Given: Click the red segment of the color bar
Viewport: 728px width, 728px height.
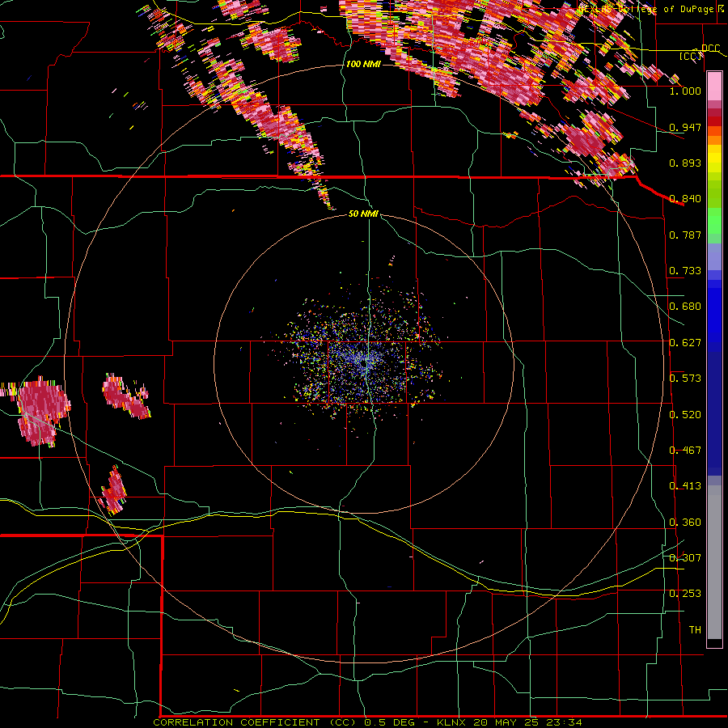Looking at the screenshot, I should (714, 121).
